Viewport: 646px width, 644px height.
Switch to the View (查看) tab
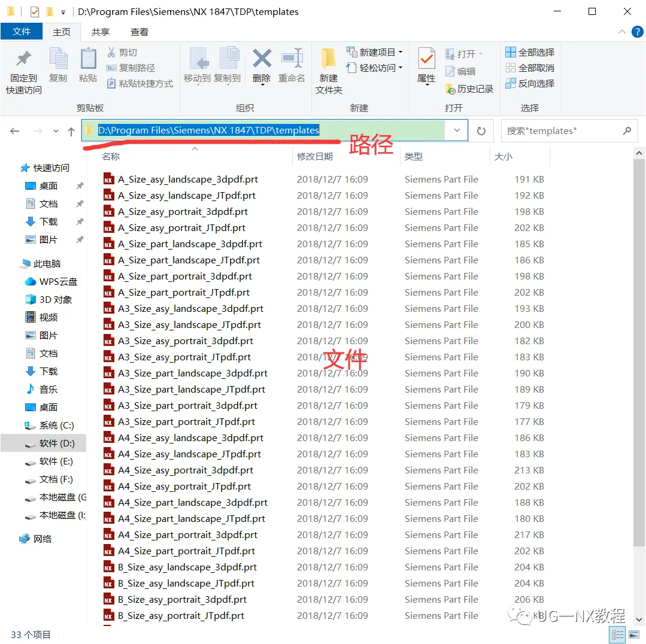pos(139,32)
